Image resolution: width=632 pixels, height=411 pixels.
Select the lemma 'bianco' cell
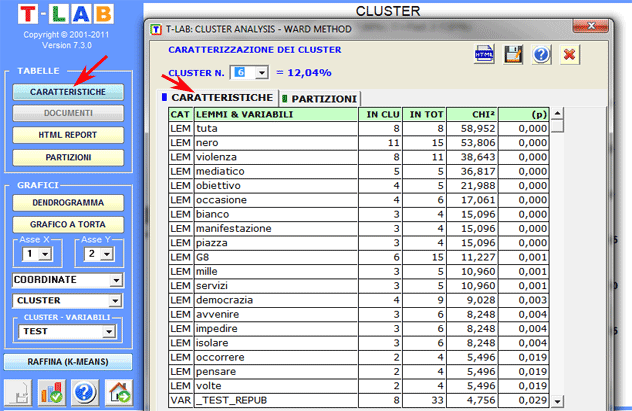[x=276, y=214]
